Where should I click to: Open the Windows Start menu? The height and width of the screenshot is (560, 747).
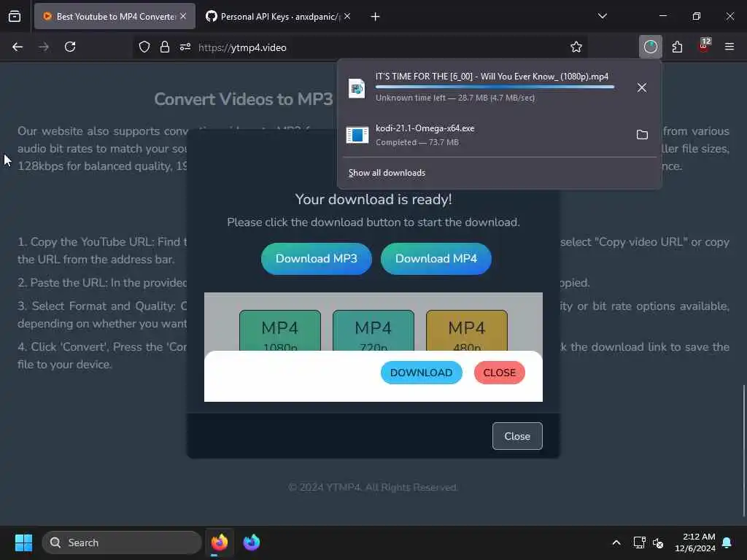(23, 542)
